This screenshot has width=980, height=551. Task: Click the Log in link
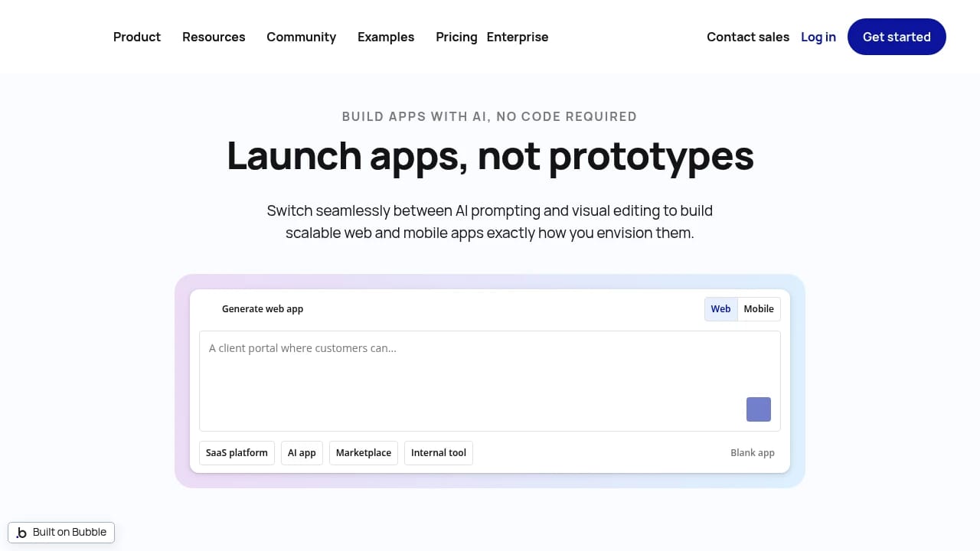click(x=818, y=37)
